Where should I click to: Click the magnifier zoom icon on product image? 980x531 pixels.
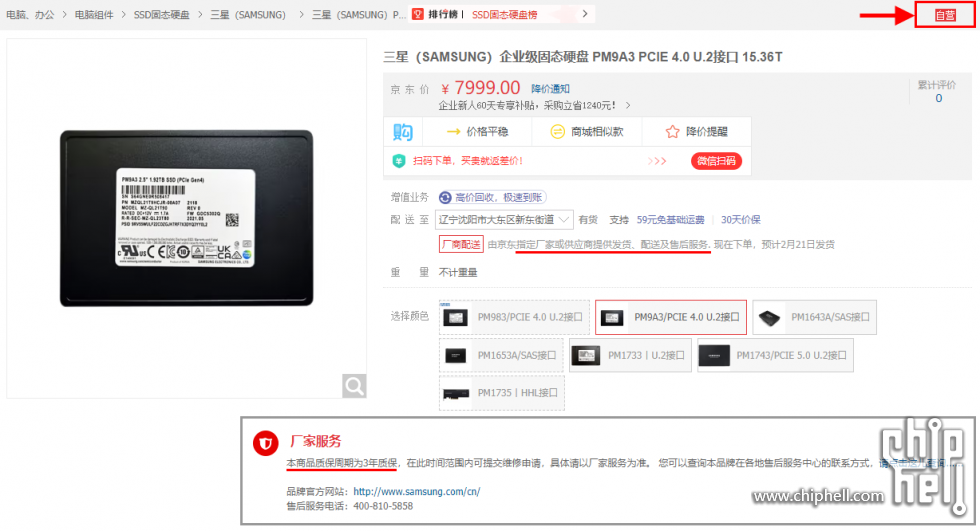click(354, 386)
